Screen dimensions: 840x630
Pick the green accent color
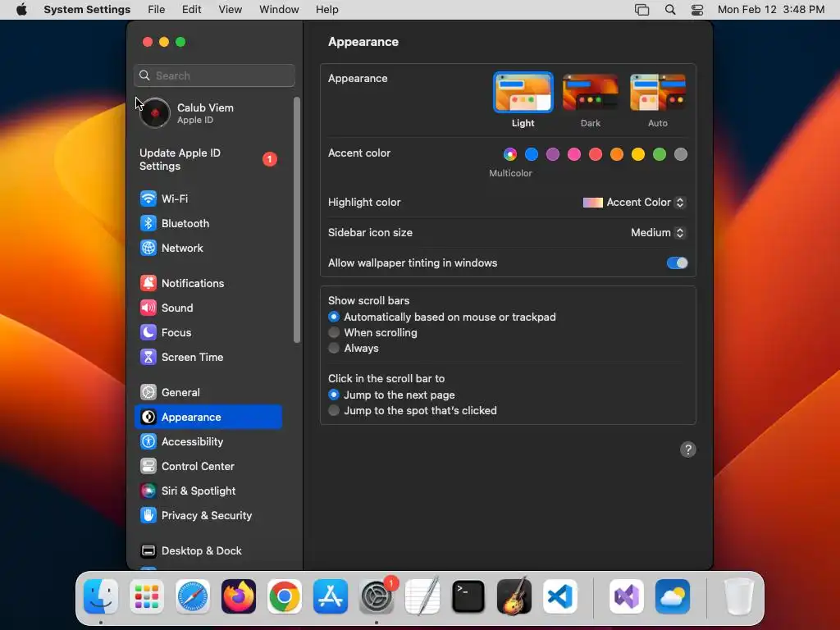click(x=660, y=155)
